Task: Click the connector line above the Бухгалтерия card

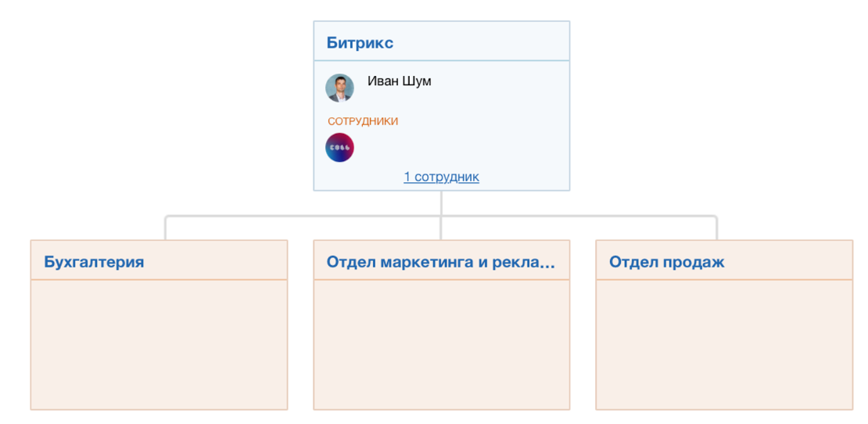Action: pos(165,227)
